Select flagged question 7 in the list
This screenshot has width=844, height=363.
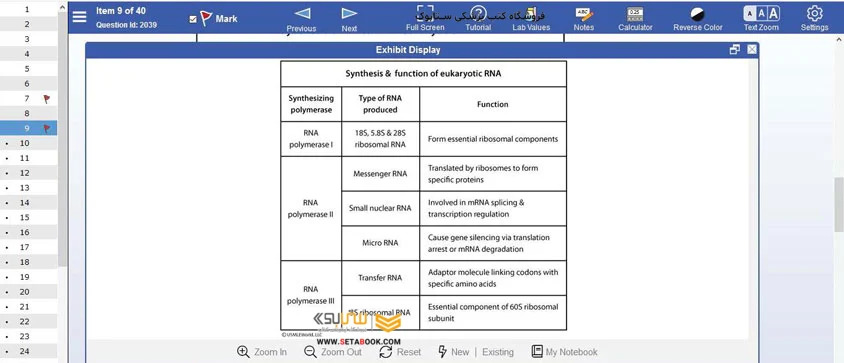[29, 99]
